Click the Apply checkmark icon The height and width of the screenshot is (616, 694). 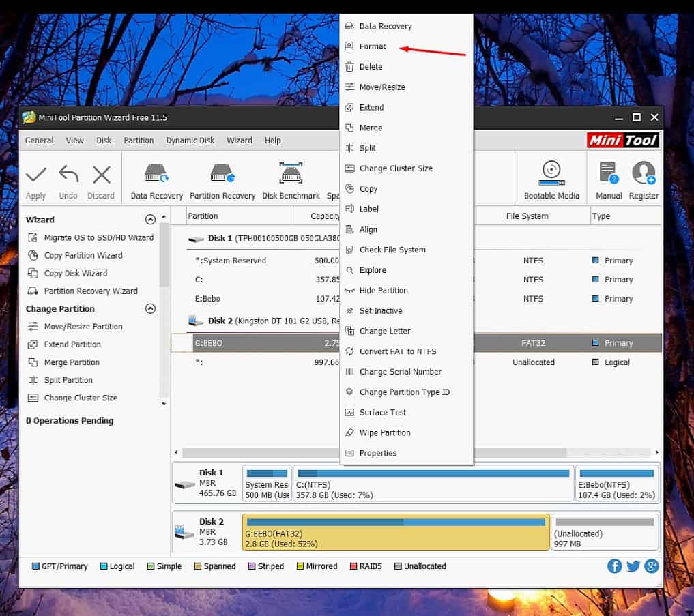point(36,175)
